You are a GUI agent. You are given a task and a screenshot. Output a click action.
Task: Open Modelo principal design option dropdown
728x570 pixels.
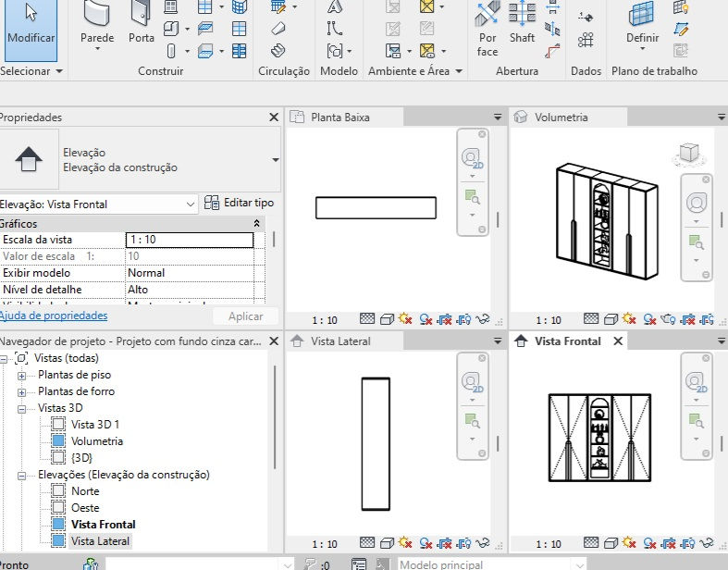[579, 564]
